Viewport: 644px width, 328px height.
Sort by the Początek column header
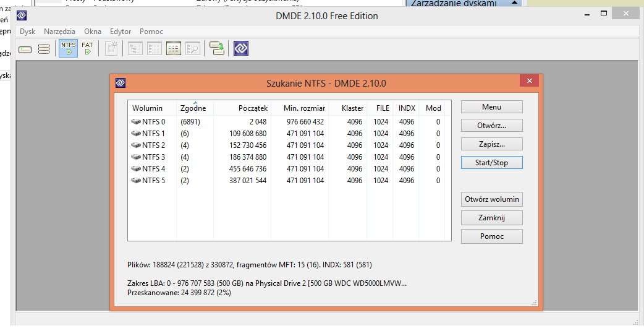click(242, 108)
